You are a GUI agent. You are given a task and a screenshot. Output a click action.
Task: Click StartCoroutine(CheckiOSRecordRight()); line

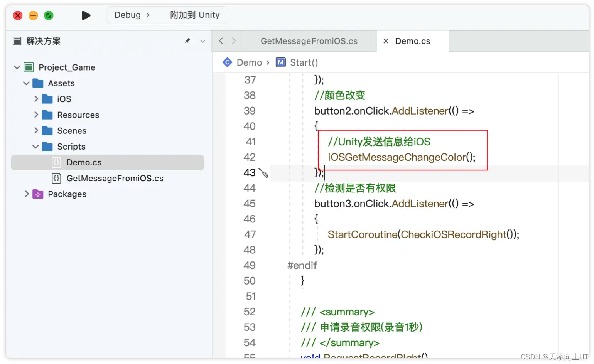[424, 234]
